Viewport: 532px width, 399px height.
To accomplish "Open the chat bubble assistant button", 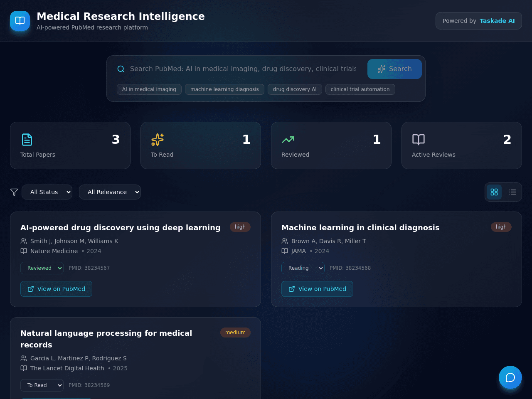I will (x=510, y=377).
